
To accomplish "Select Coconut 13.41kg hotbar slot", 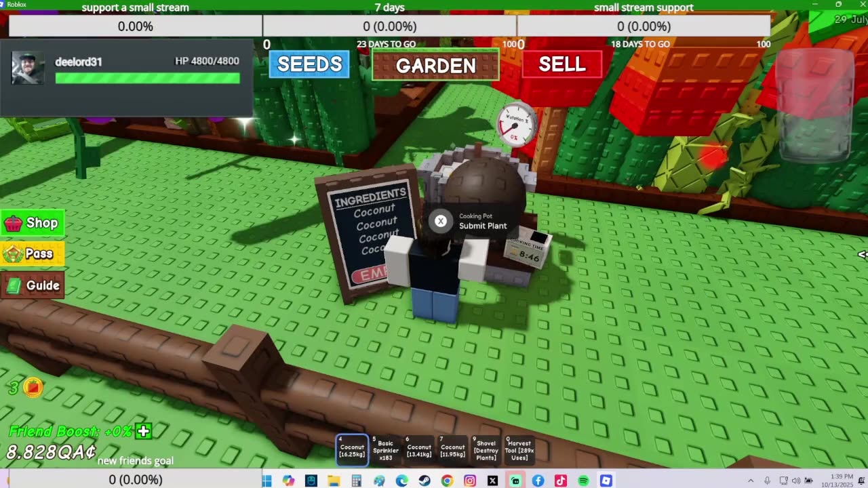I will [419, 450].
